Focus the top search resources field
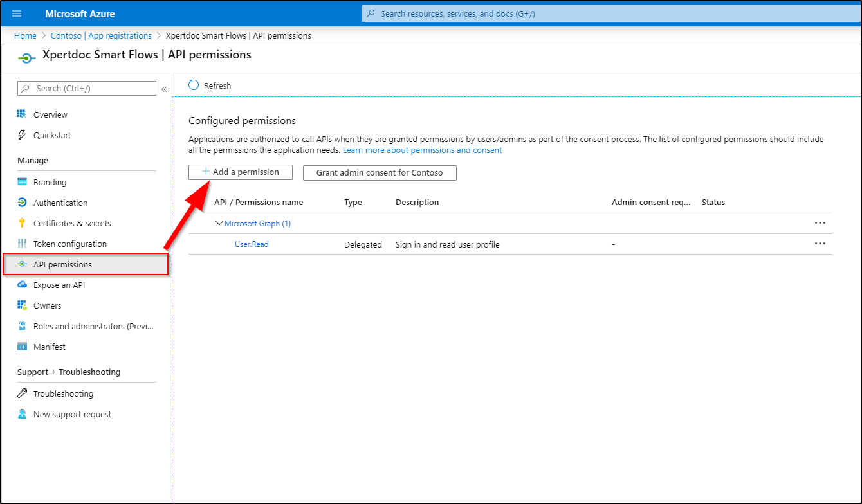The image size is (862, 504). (611, 14)
